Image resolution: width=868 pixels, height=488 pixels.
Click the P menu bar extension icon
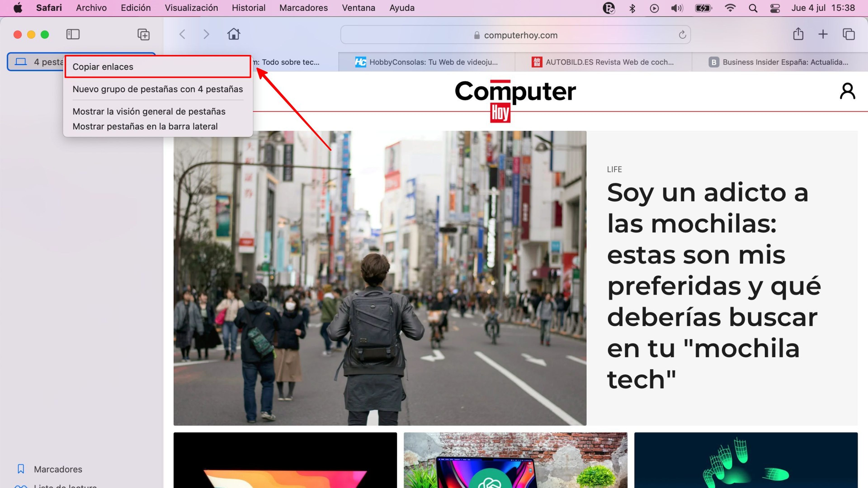(x=609, y=8)
